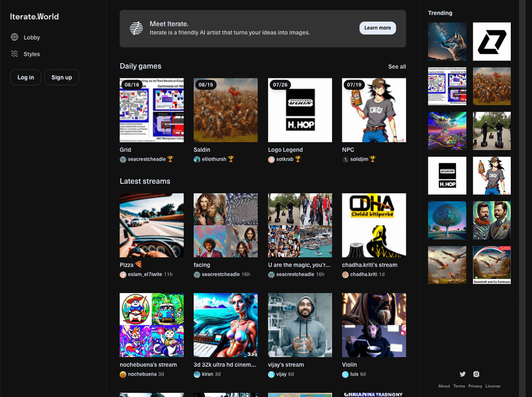Open chadha.kriti's stream thumbnail

pos(374,226)
